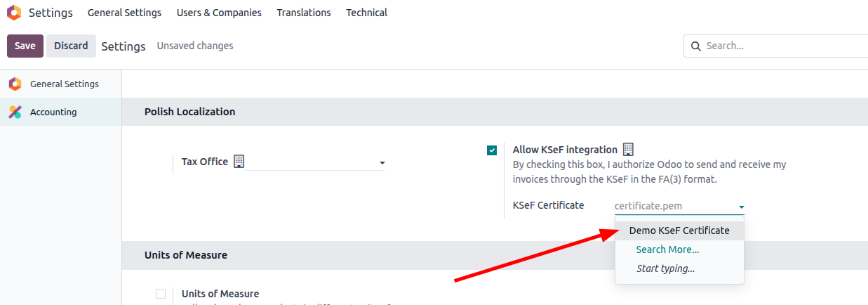
Task: Expand the Tax Office dropdown
Action: pyautogui.click(x=382, y=163)
